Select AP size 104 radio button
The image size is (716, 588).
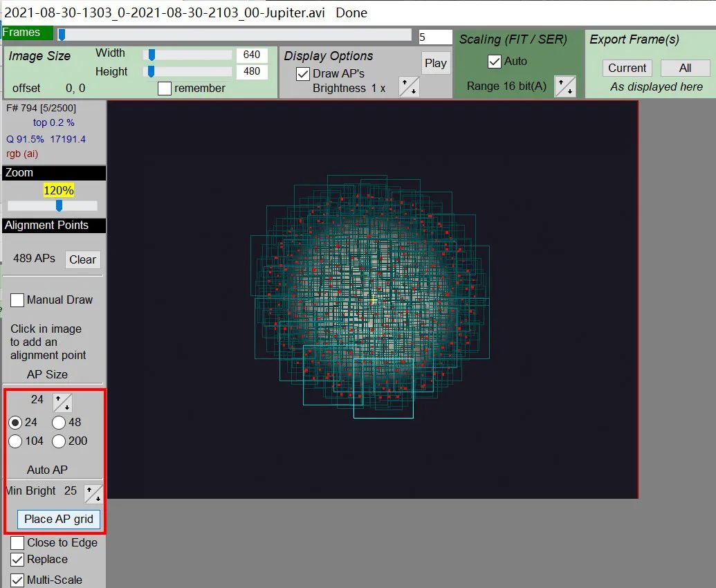(15, 441)
